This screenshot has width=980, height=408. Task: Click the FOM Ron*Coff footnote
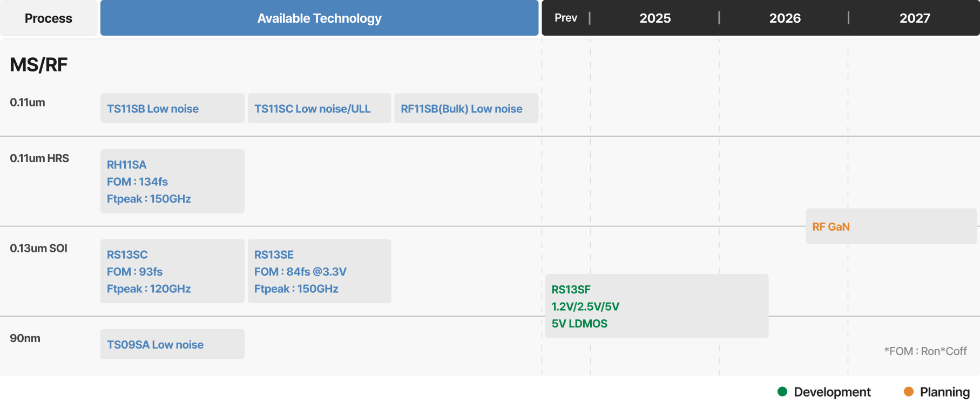tap(925, 351)
